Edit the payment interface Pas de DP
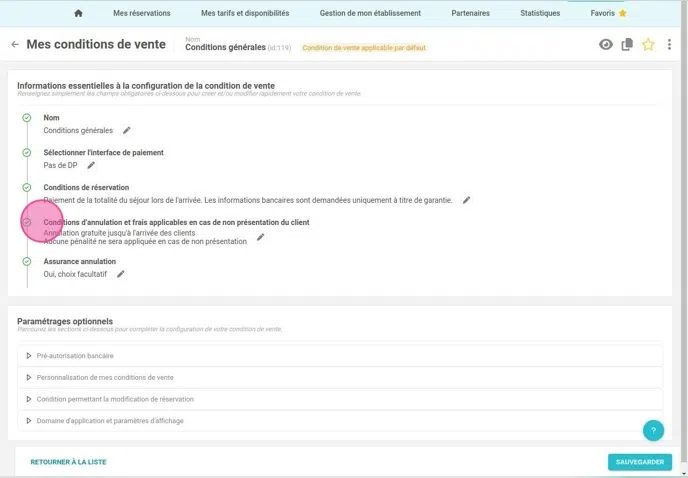This screenshot has height=478, width=688. click(91, 165)
